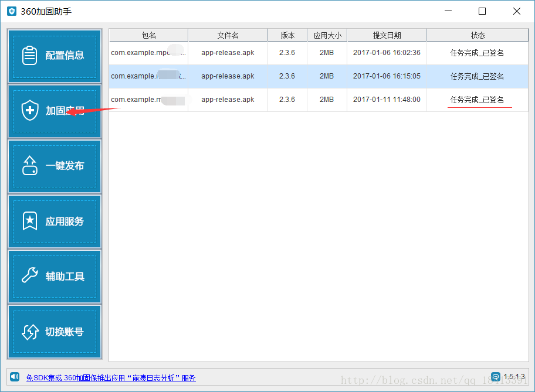Select the 加固应用 shield plus icon
The width and height of the screenshot is (535, 392).
point(30,110)
